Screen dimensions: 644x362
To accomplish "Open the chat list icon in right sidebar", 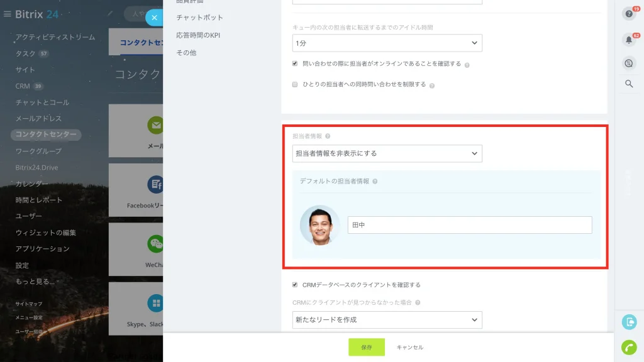I will tap(629, 63).
